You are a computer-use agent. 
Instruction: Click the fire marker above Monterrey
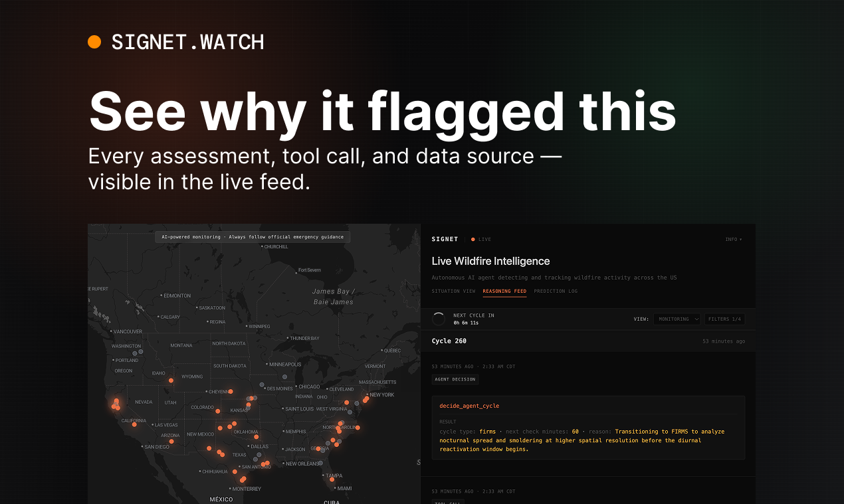coord(243,479)
